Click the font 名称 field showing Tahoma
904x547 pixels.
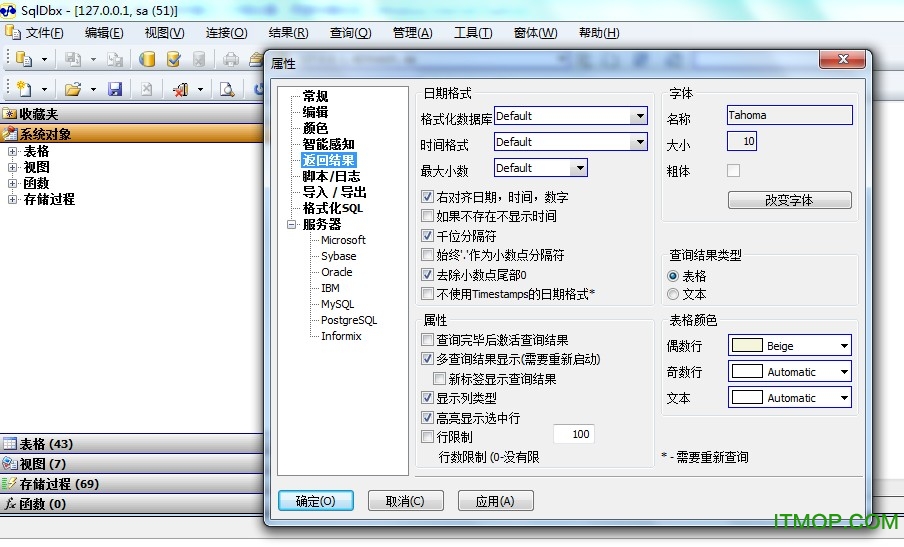pyautogui.click(x=789, y=115)
